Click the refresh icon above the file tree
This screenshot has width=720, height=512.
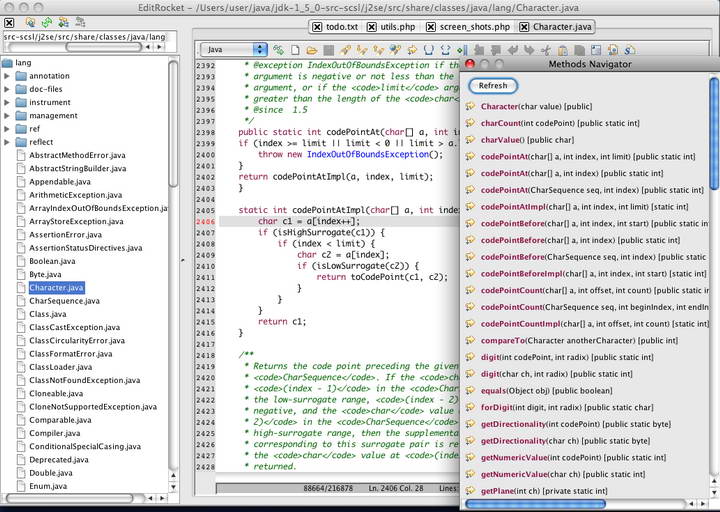pos(46,20)
